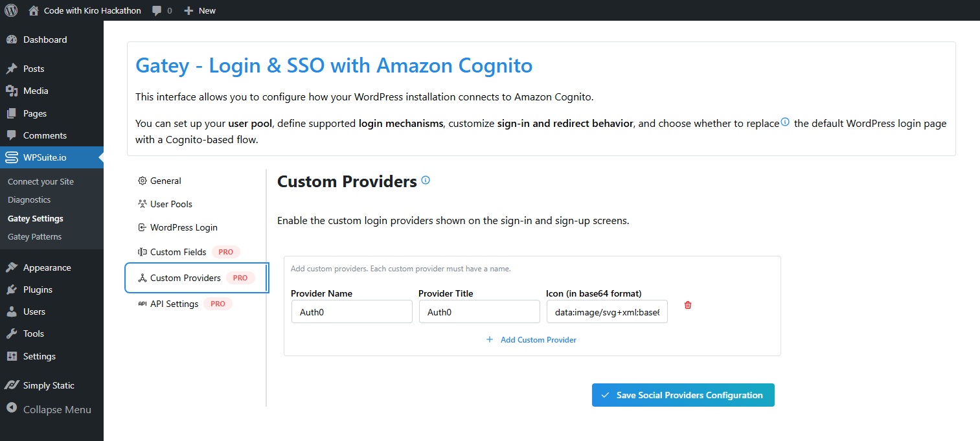Viewport: 980px width, 441px height.
Task: Click the WordPress logo in the admin bar
Action: [10, 10]
